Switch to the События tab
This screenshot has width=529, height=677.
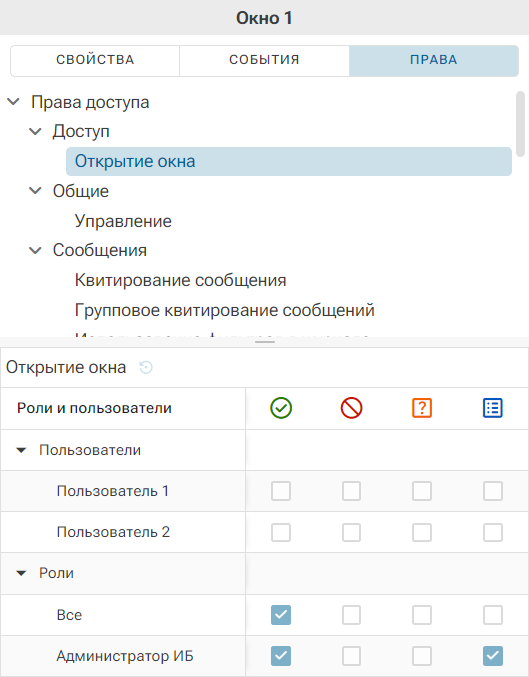click(x=264, y=60)
